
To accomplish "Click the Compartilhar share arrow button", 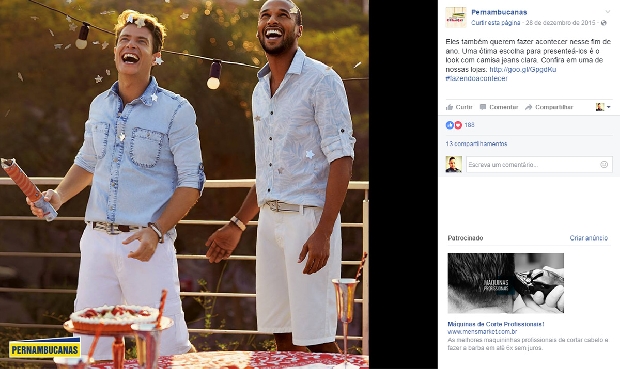I will [x=549, y=107].
